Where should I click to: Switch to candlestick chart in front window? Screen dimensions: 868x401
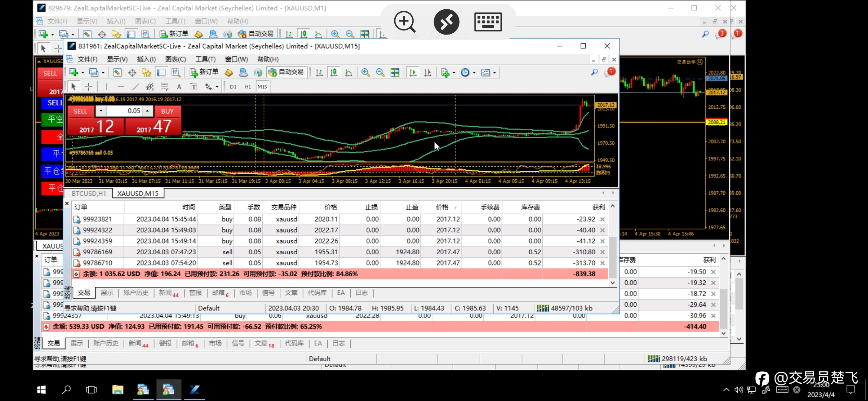click(x=334, y=72)
